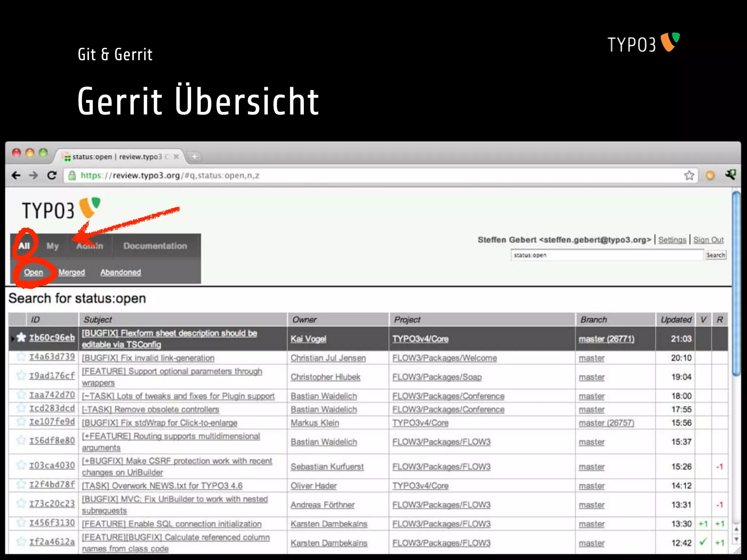747x560 pixels.
Task: Click the Updated column header
Action: (676, 319)
